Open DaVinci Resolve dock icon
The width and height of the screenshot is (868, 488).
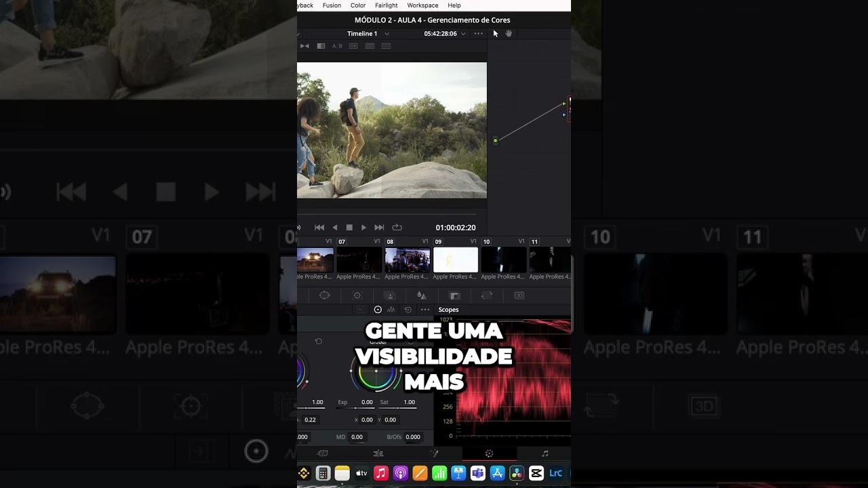pos(517,473)
